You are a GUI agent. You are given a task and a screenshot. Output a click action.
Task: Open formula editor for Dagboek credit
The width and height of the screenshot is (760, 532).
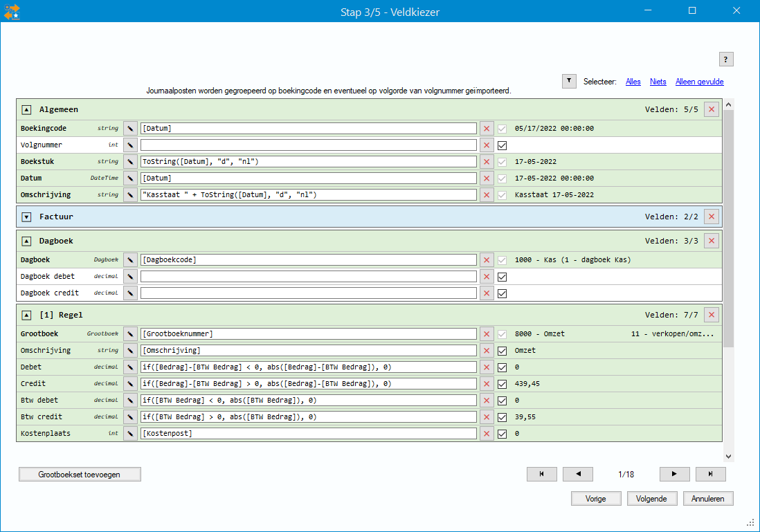tap(130, 293)
